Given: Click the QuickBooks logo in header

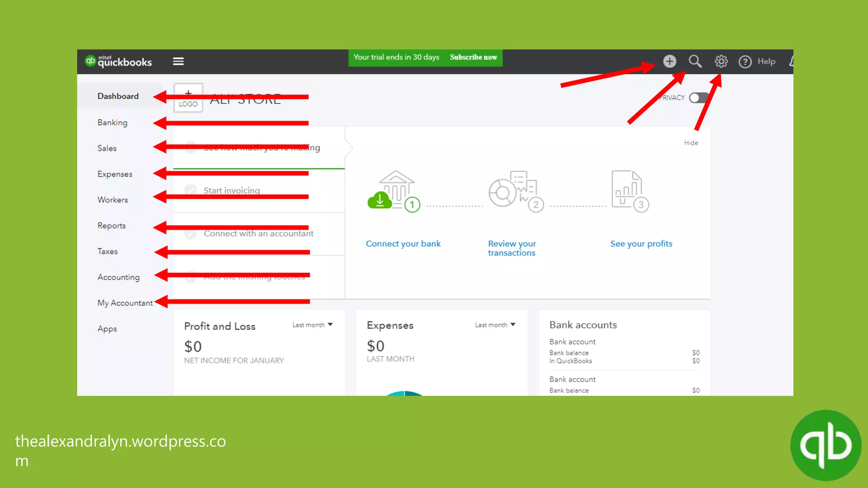Looking at the screenshot, I should (x=119, y=61).
